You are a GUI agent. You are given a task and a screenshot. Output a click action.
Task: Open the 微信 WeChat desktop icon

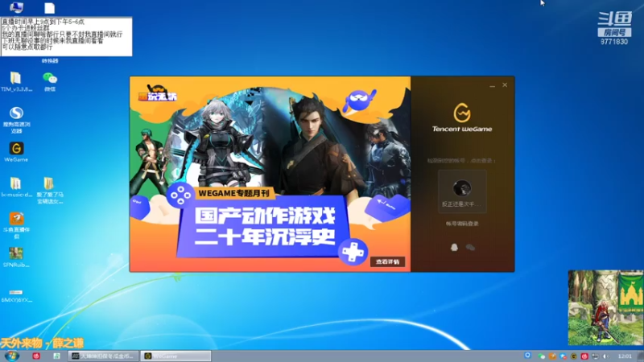(x=50, y=82)
